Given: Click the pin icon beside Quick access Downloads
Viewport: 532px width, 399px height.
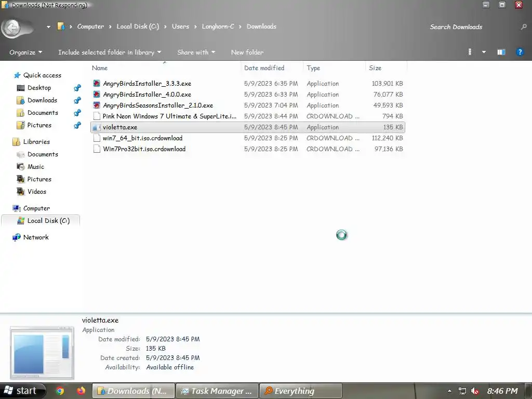Looking at the screenshot, I should point(77,100).
